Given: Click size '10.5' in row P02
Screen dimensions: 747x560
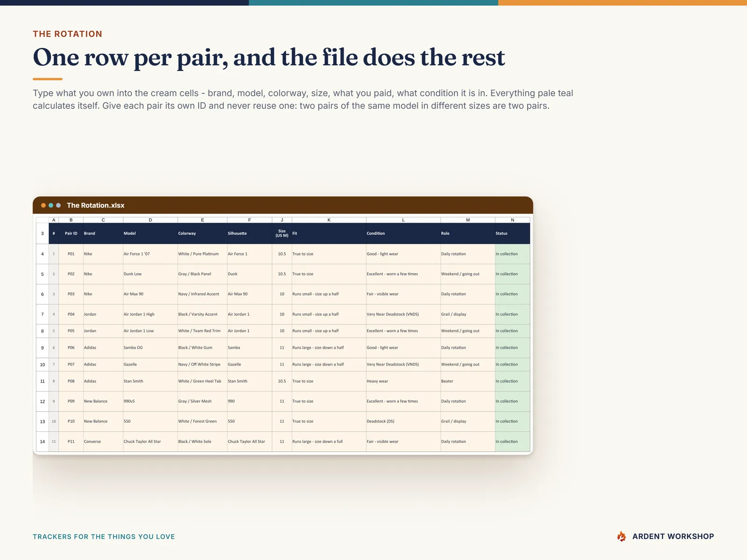Looking at the screenshot, I should click(x=282, y=274).
